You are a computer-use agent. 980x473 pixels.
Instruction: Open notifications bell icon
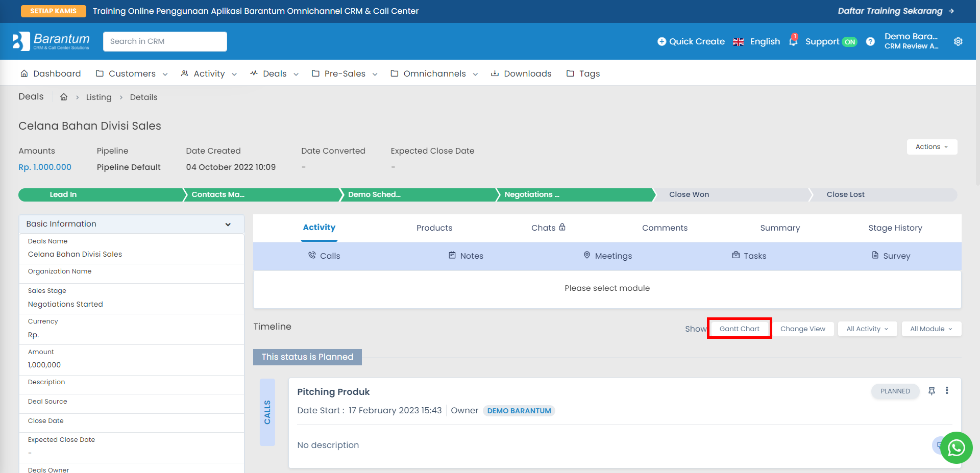793,41
